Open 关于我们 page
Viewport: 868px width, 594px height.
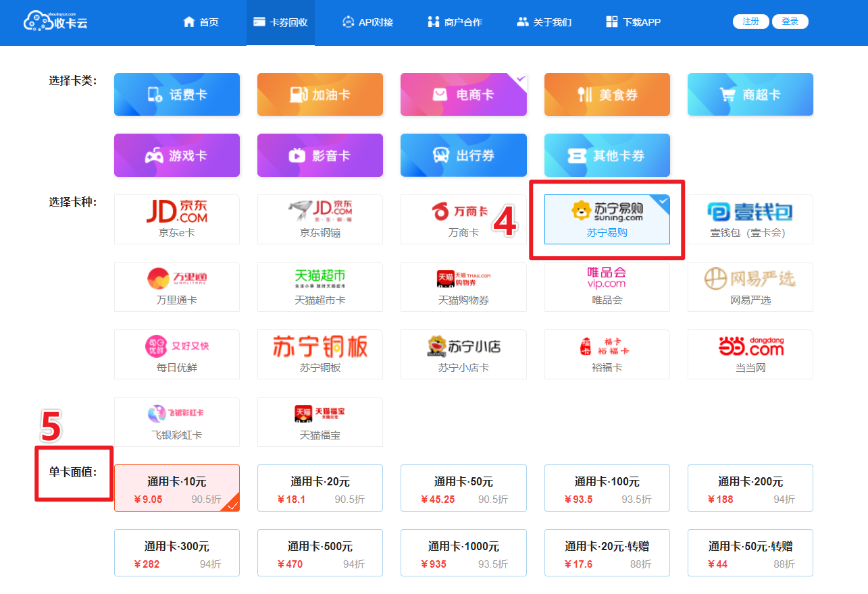[x=544, y=22]
